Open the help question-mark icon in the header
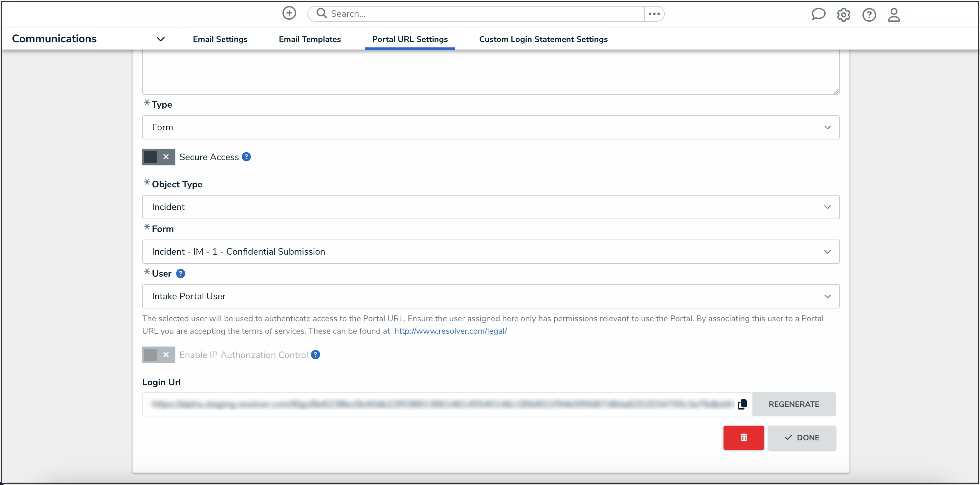Image resolution: width=980 pixels, height=485 pixels. [869, 15]
